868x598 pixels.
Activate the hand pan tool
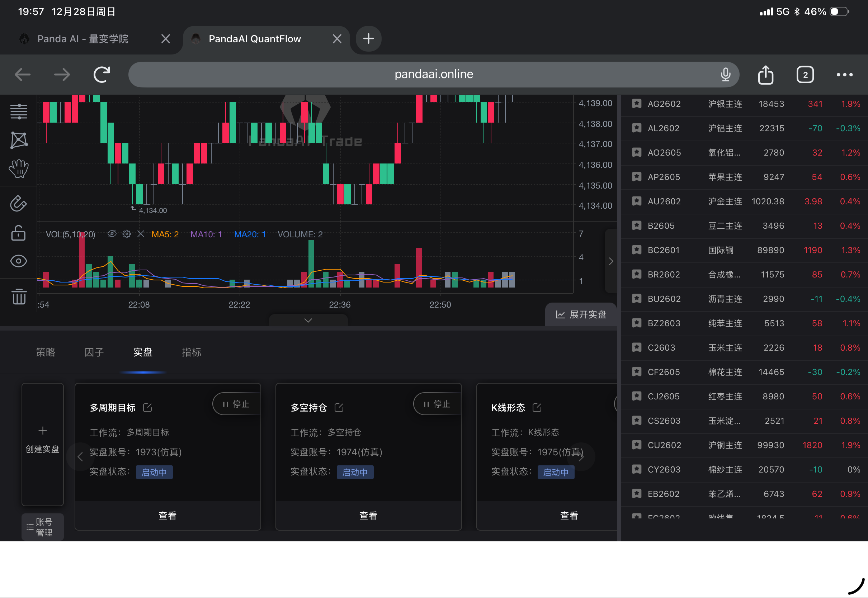pyautogui.click(x=19, y=169)
